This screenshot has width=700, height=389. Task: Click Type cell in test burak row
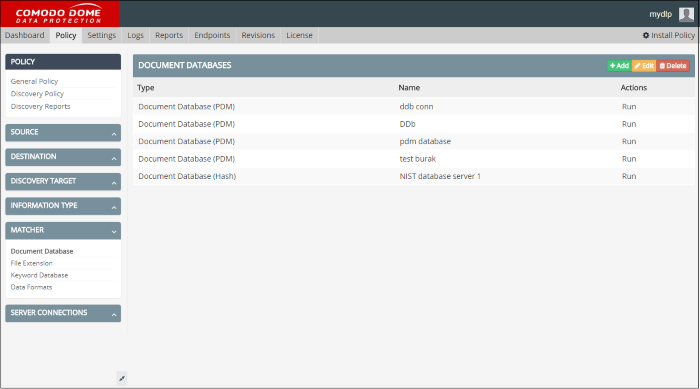(186, 159)
